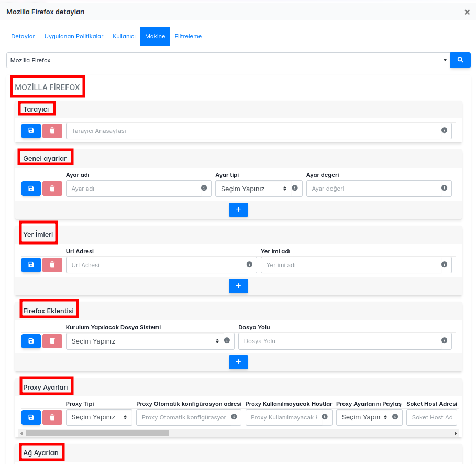Image resolution: width=476 pixels, height=464 pixels.
Task: Delete the Yer İmleri row
Action: [x=52, y=265]
